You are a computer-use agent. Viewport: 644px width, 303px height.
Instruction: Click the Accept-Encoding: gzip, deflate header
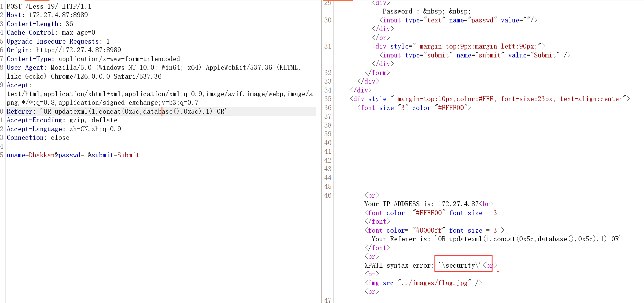[62, 120]
